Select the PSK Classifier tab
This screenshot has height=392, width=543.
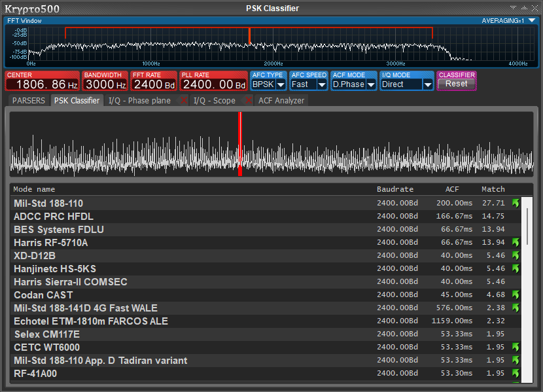[77, 100]
